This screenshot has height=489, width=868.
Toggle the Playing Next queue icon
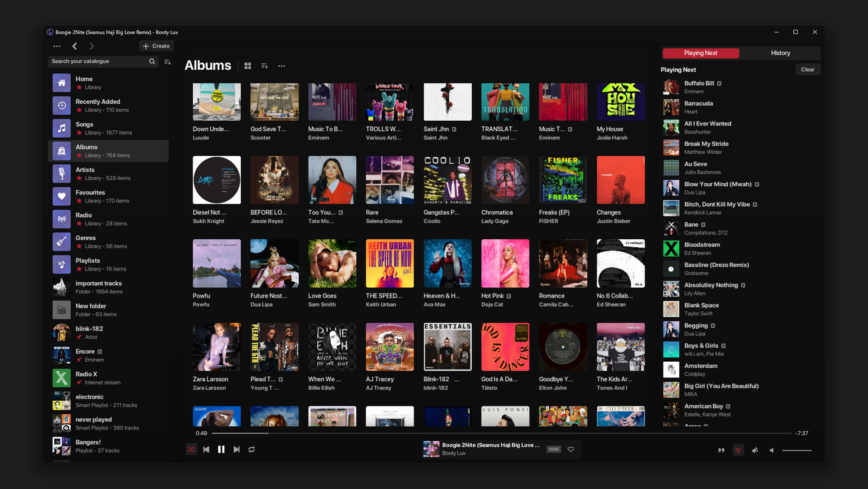pyautogui.click(x=738, y=450)
